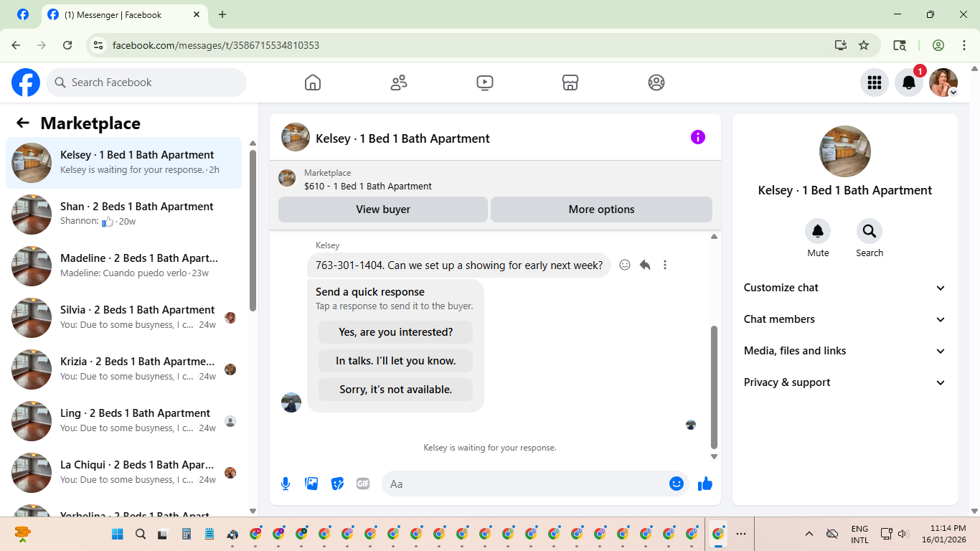Image resolution: width=980 pixels, height=551 pixels.
Task: Attach a photo file icon
Action: click(311, 484)
